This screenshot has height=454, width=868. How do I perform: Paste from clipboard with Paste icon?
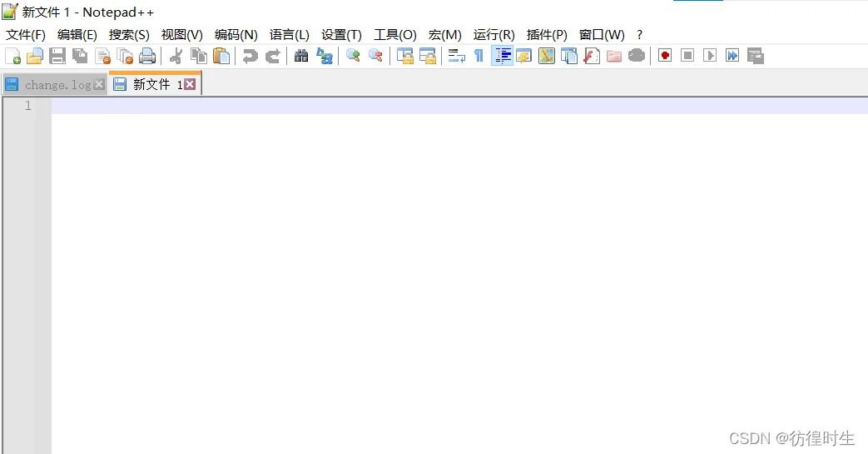(x=221, y=56)
